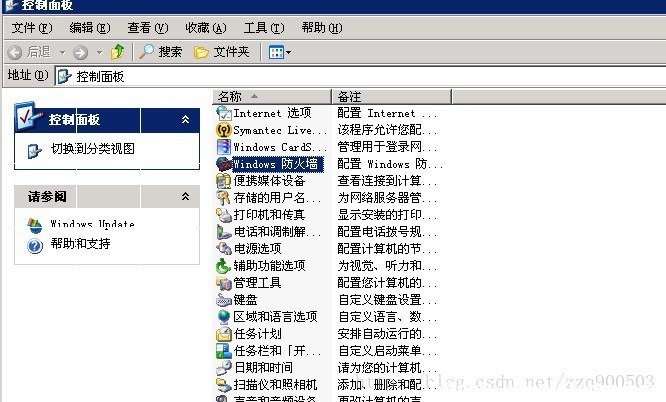666x402 pixels.
Task: Click the 帮助和支持 link text
Action: click(80, 243)
